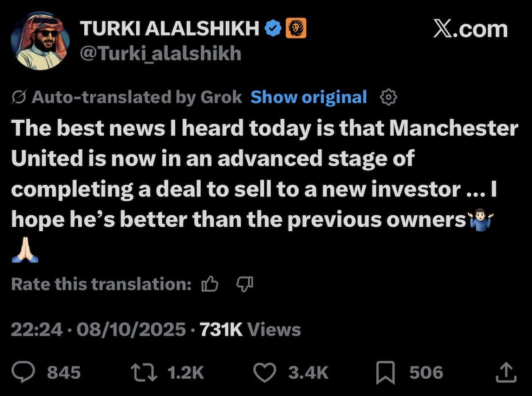Open the reply icon to comment
This screenshot has height=396, width=532.
click(23, 372)
